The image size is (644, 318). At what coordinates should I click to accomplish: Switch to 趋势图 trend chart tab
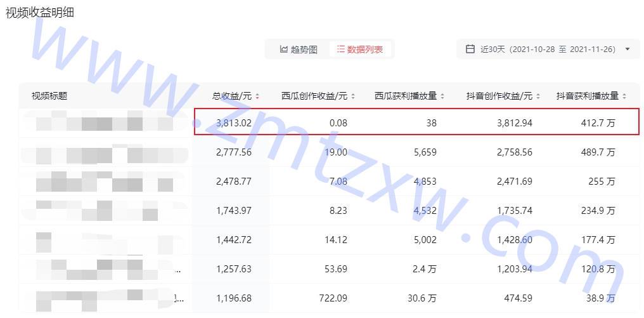pyautogui.click(x=299, y=50)
